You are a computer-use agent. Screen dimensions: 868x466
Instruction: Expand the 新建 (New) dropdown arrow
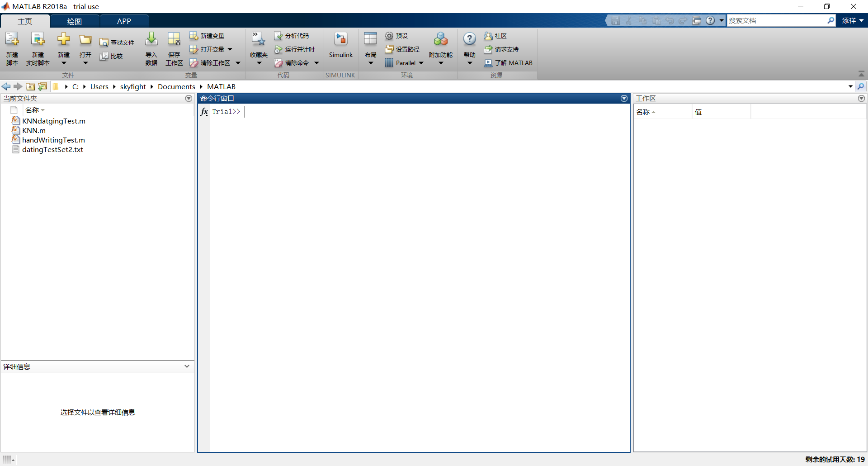pos(64,63)
